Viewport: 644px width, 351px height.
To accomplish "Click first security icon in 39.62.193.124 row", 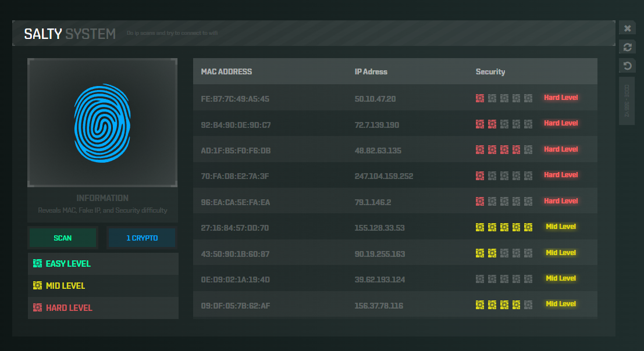I will pos(480,279).
